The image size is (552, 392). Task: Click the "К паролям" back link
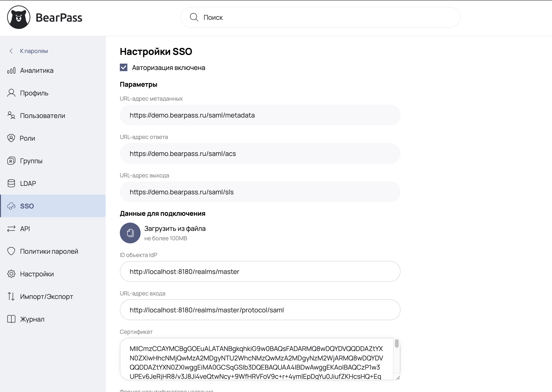[34, 51]
